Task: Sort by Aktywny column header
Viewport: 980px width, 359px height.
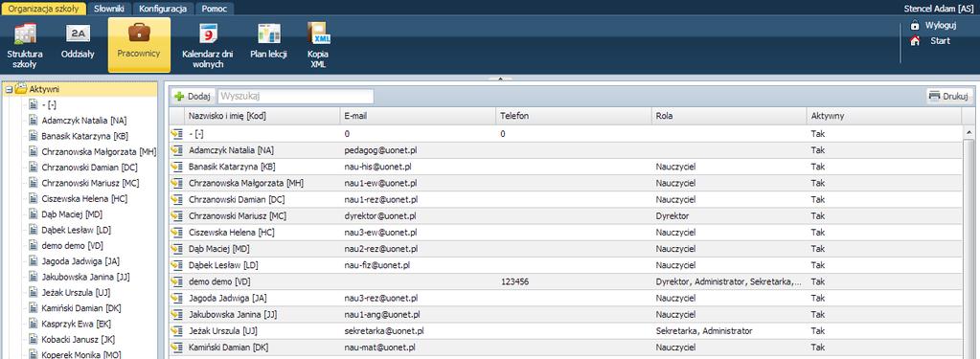Action: [x=884, y=116]
